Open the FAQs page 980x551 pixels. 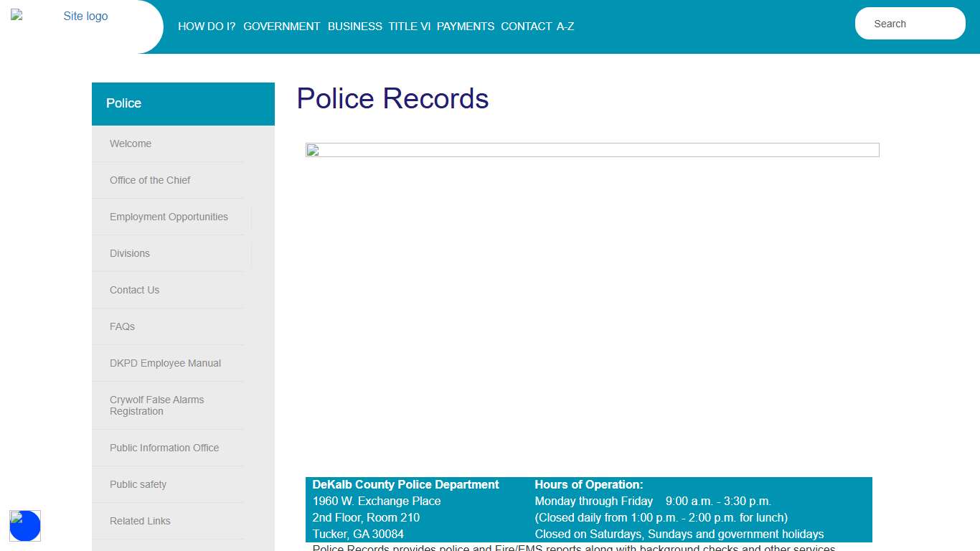click(122, 326)
